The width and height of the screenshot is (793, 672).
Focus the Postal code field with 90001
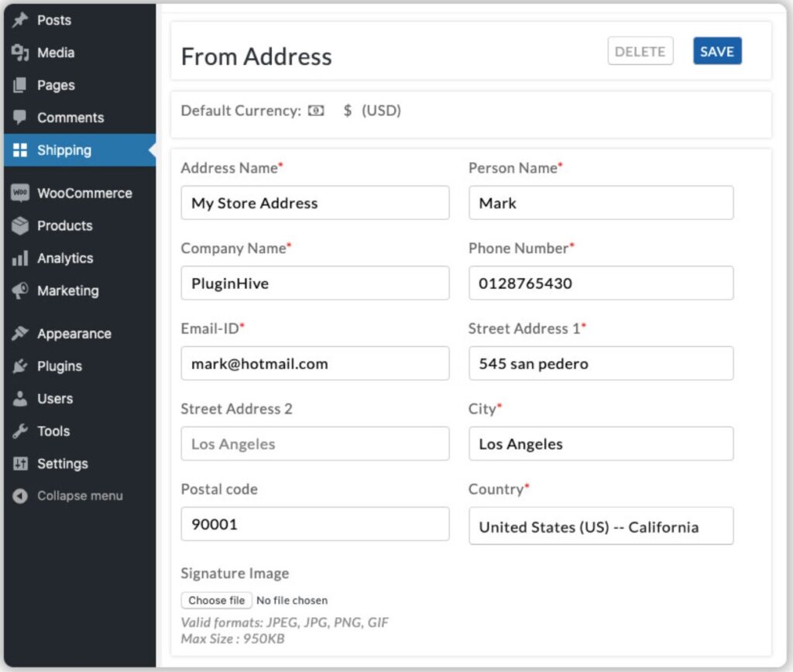tap(315, 524)
